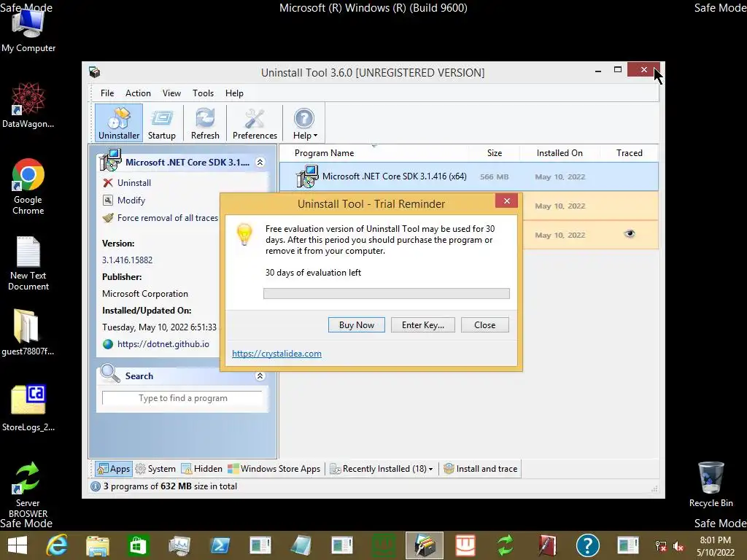Click the Windows Start button
The height and width of the screenshot is (560, 747).
click(x=18, y=545)
